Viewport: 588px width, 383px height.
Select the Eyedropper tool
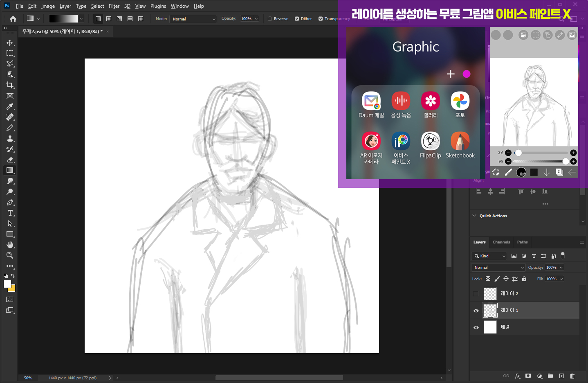click(10, 106)
